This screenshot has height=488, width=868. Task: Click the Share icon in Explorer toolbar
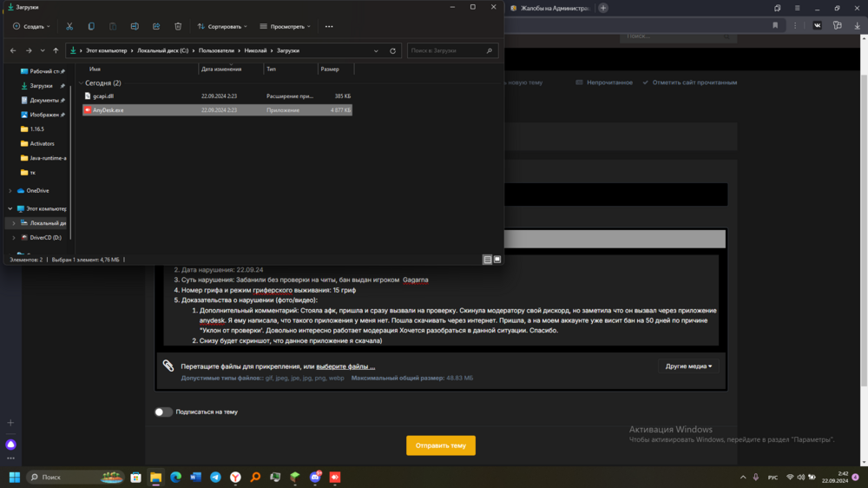click(156, 26)
